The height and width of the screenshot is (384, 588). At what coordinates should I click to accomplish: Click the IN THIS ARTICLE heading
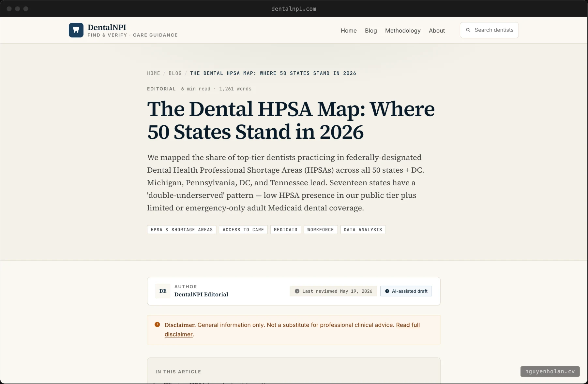point(178,372)
